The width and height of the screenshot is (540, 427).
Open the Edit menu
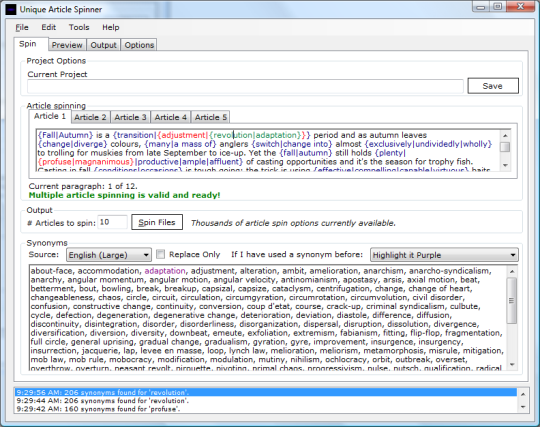click(49, 27)
